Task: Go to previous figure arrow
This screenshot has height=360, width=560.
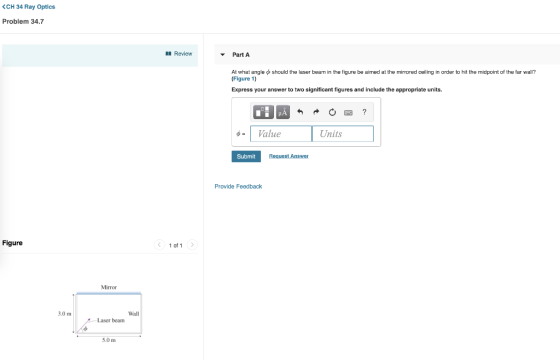Action: click(x=159, y=245)
